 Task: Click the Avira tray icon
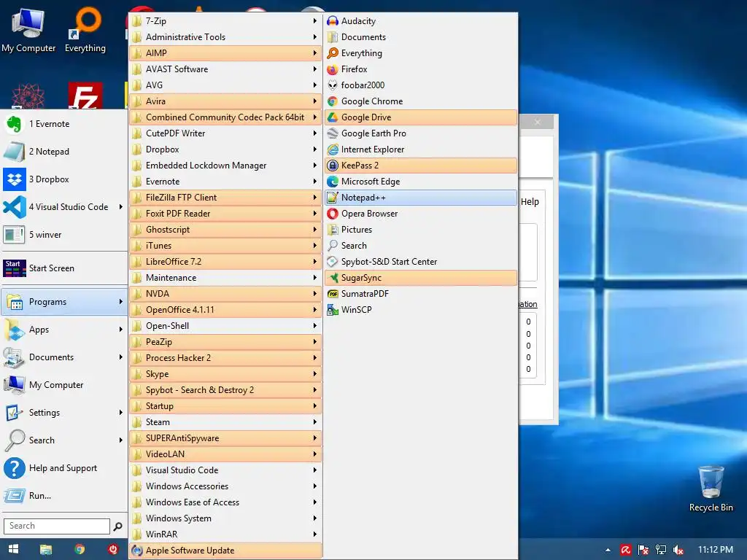tap(625, 550)
